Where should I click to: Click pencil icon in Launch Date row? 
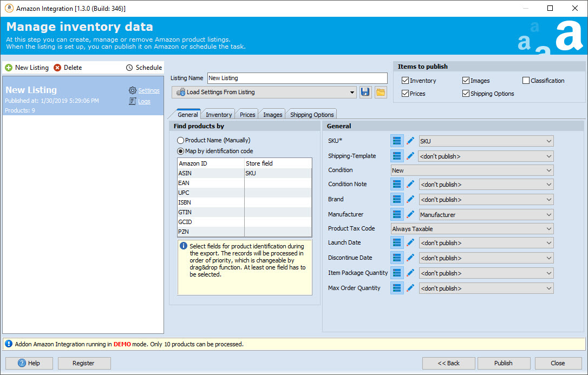[410, 243]
